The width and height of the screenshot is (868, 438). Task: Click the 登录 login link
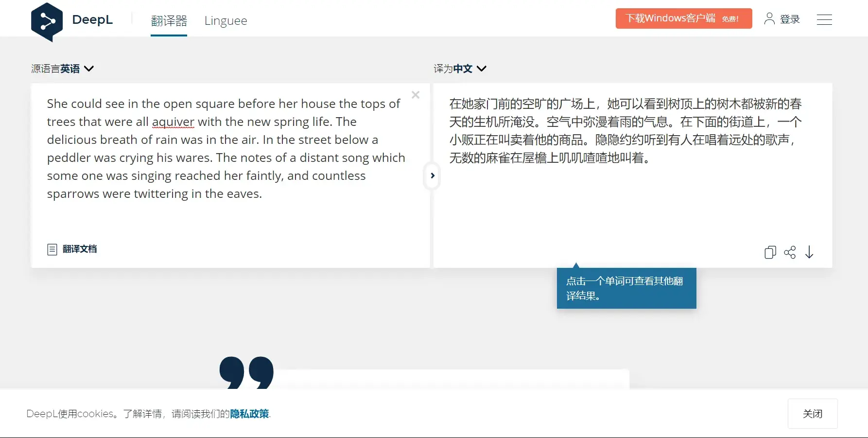click(x=790, y=19)
